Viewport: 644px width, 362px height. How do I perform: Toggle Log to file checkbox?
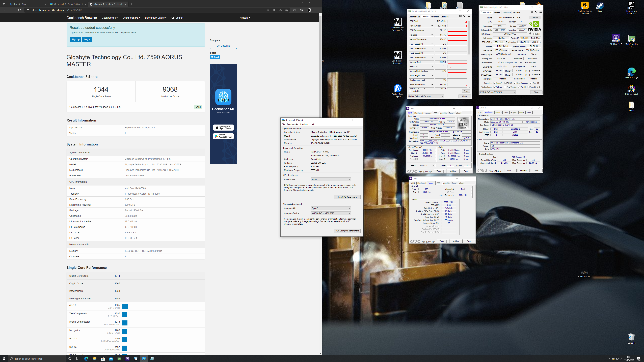410,91
